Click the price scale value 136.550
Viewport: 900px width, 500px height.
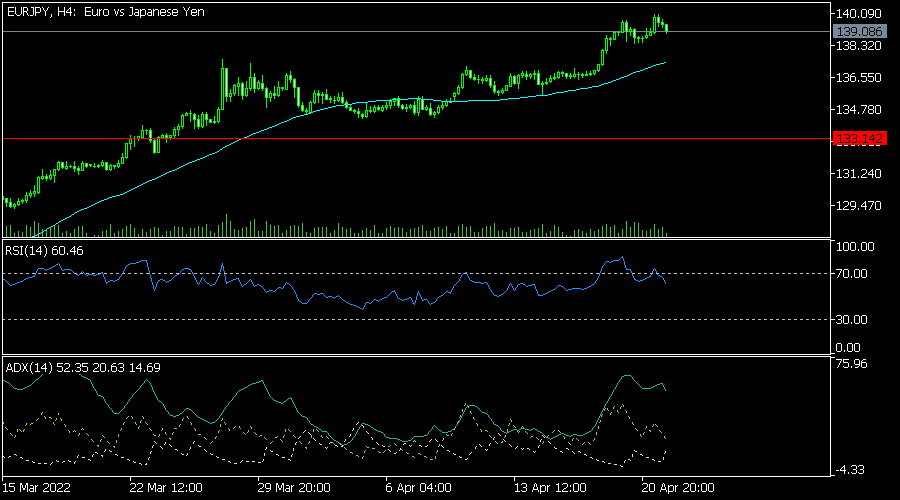(x=859, y=77)
